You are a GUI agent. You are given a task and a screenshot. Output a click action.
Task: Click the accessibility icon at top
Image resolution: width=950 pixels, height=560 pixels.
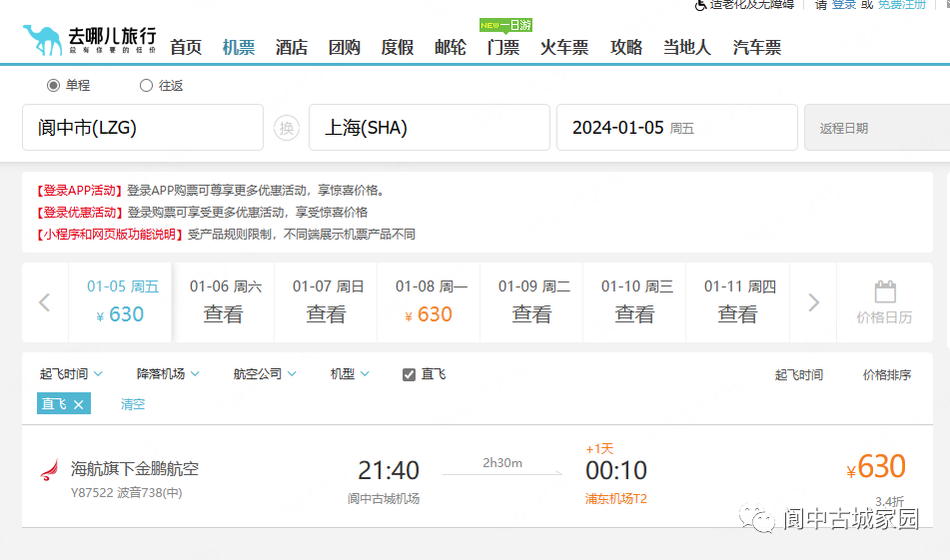click(700, 5)
